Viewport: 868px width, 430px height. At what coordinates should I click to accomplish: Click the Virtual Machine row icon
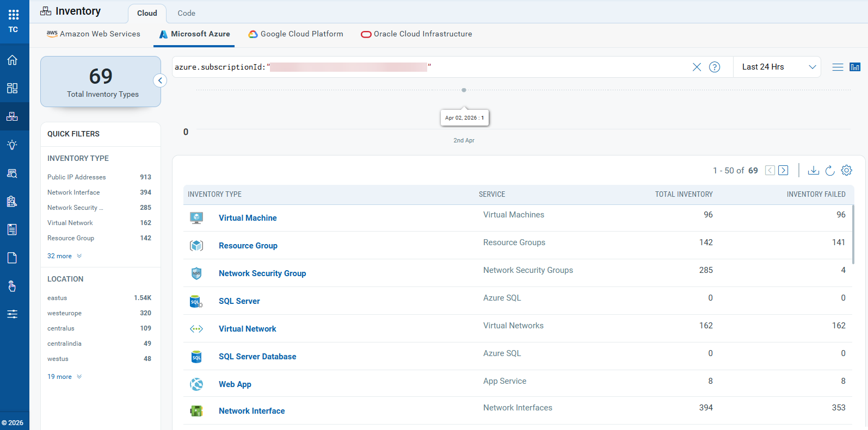coord(196,218)
